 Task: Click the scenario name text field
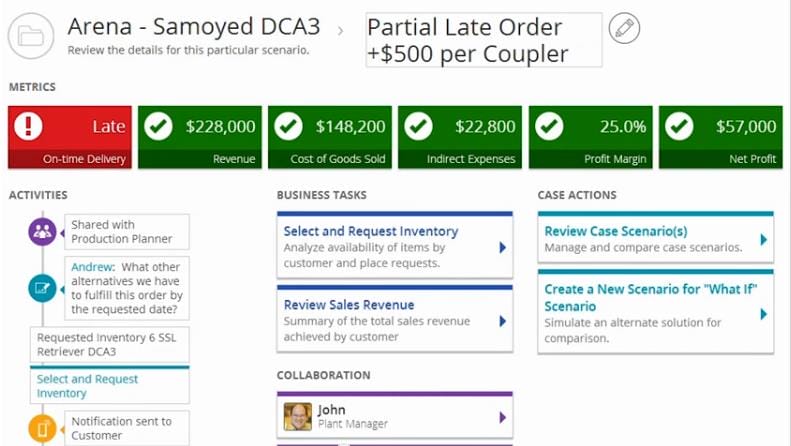coord(483,41)
